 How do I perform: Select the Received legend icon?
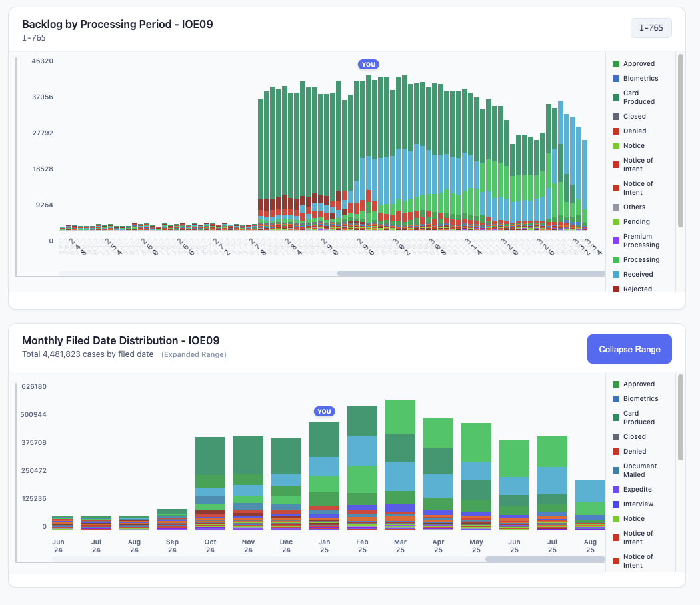(x=615, y=274)
